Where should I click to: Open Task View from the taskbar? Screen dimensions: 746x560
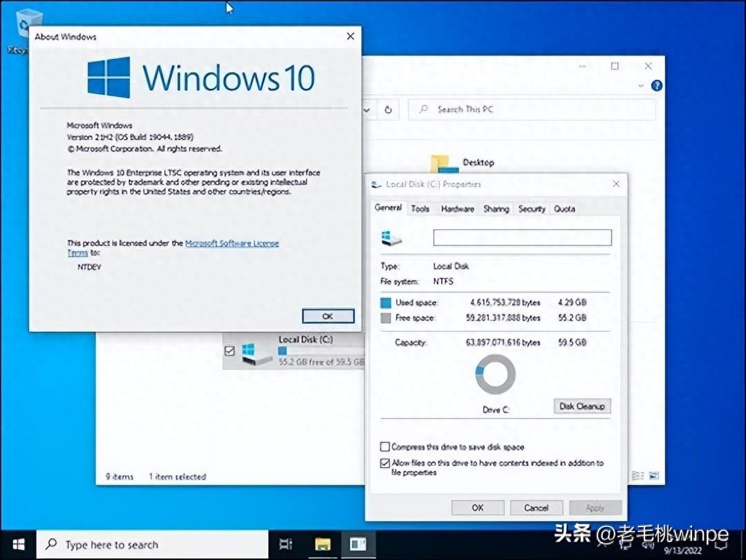point(285,544)
